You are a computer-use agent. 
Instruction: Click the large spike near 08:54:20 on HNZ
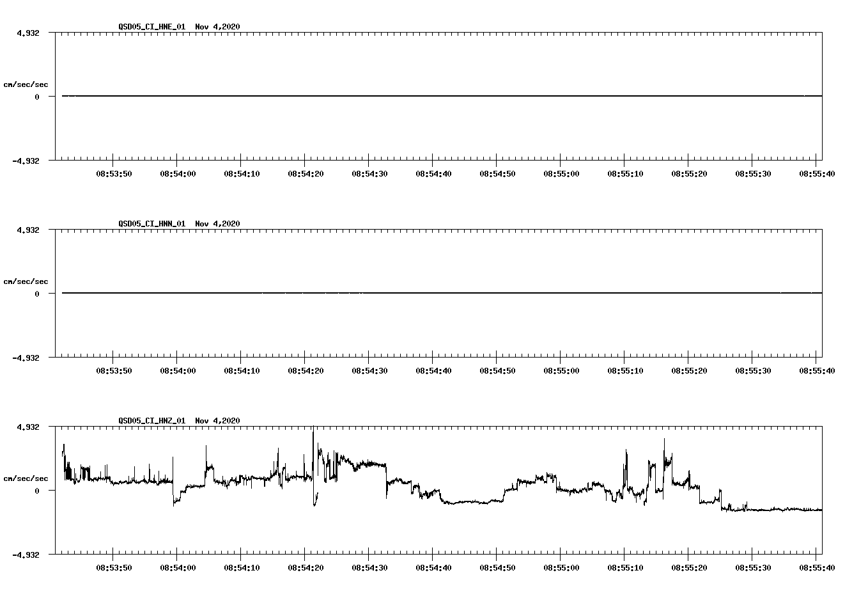click(313, 441)
